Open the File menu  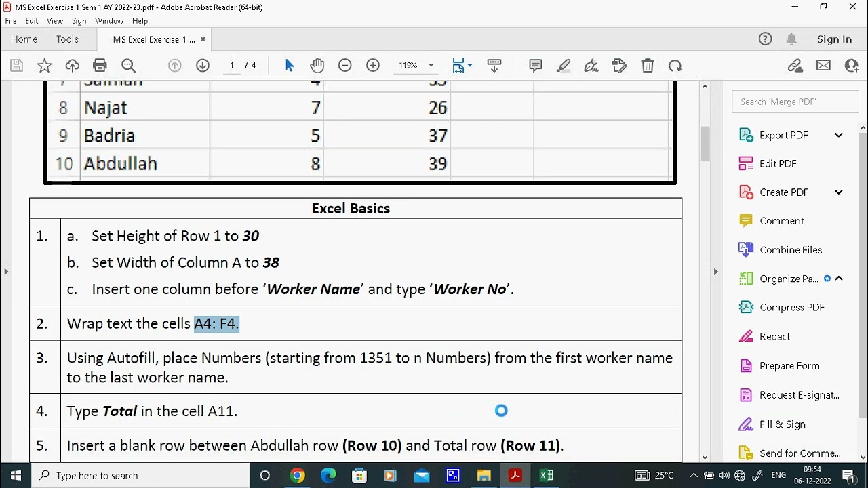point(11,21)
